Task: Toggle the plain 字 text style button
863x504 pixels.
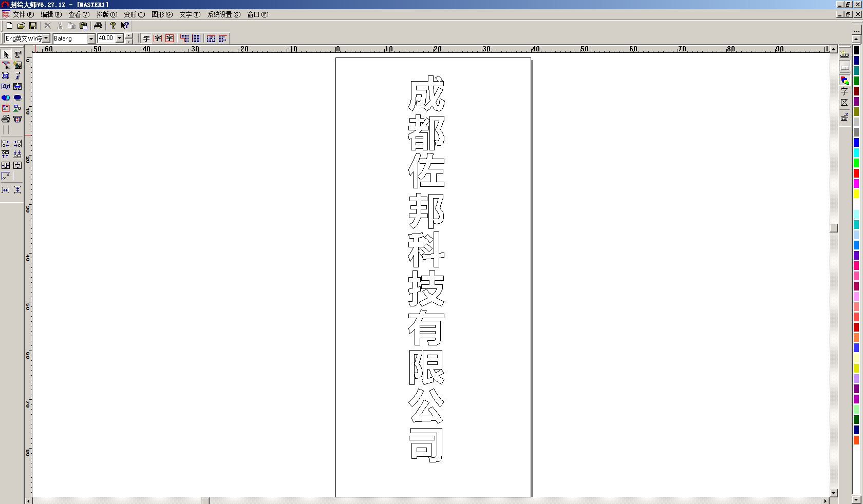Action: (x=146, y=38)
